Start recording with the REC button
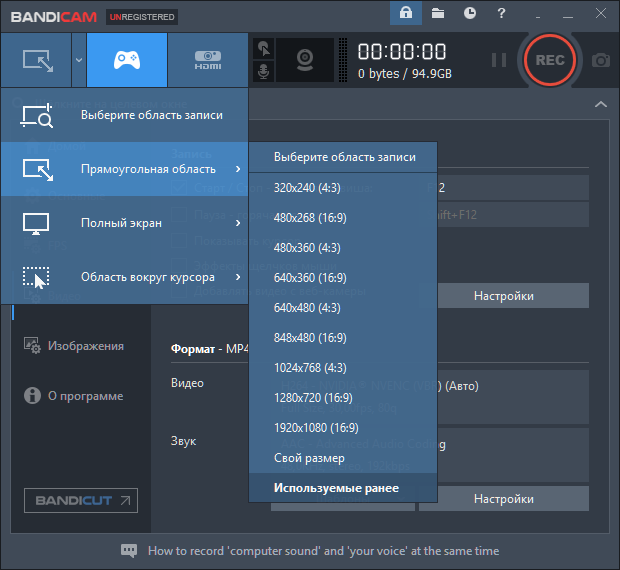 click(x=550, y=60)
